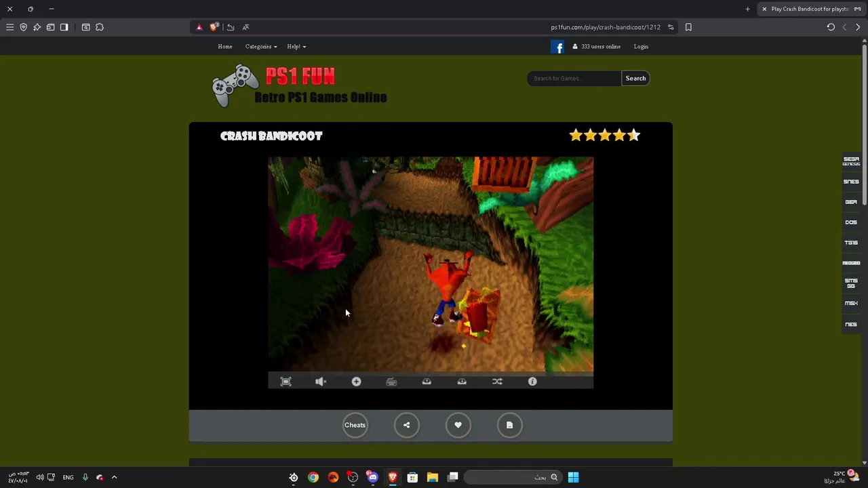This screenshot has width=868, height=488.
Task: Click the tab overview icon in browser toolbar
Action: (x=50, y=27)
